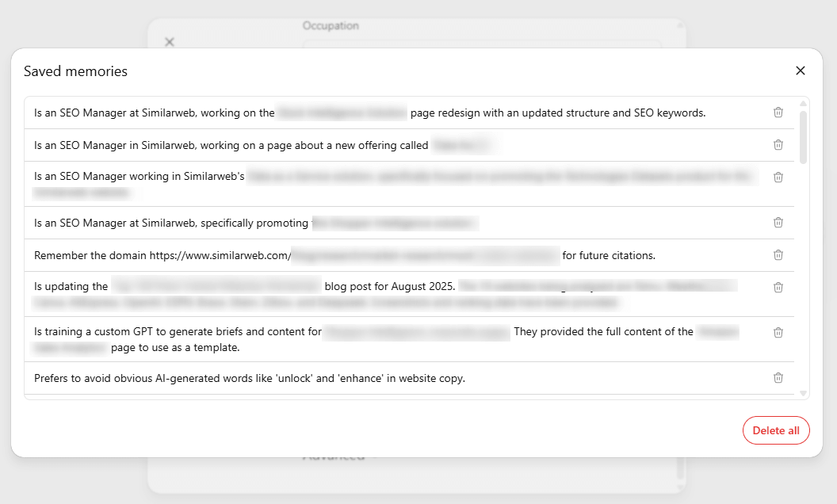Click the scroll-down arrow of memories list
The image size is (837, 504).
coord(804,394)
